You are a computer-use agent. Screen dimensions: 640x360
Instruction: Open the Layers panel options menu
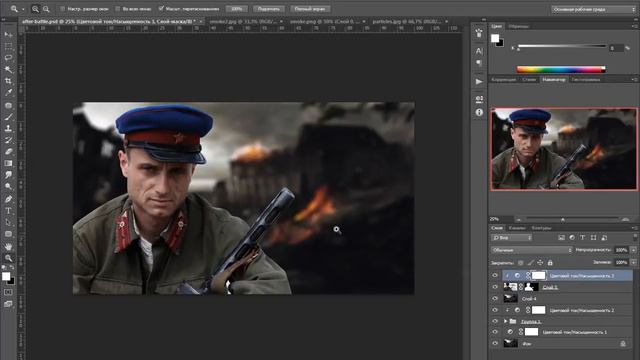pos(634,228)
